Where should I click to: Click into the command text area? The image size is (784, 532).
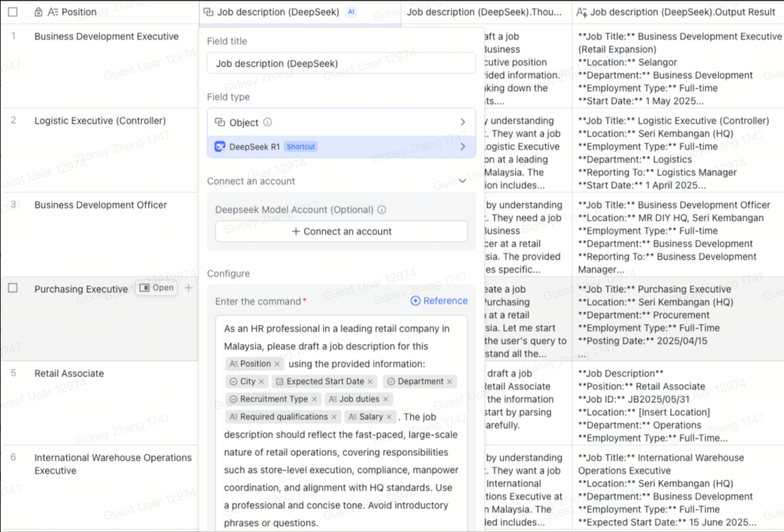click(x=341, y=424)
